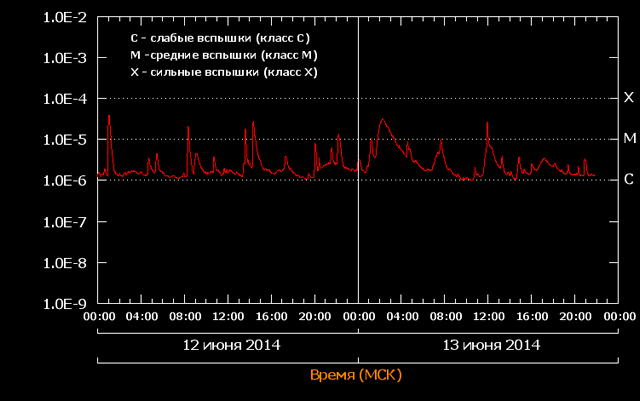
Task: Click the 08:00 tick label under 12 июня
Action: [x=185, y=317]
